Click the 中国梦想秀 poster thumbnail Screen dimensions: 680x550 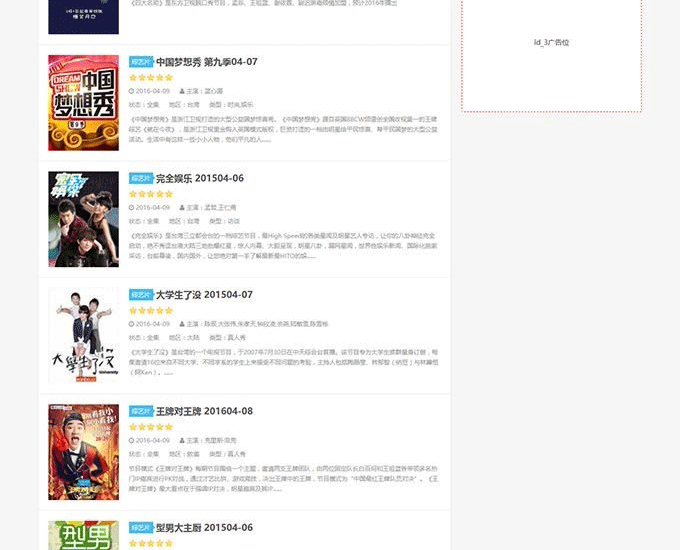click(x=83, y=103)
